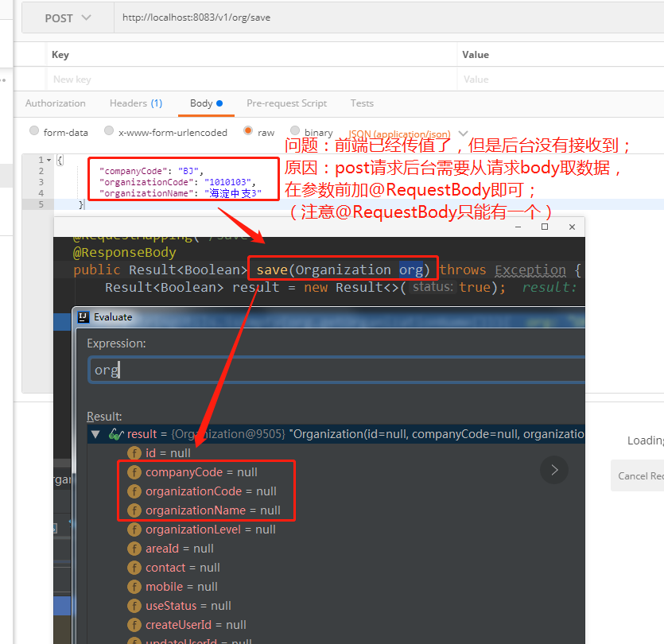Open the POST method dropdown

point(68,17)
